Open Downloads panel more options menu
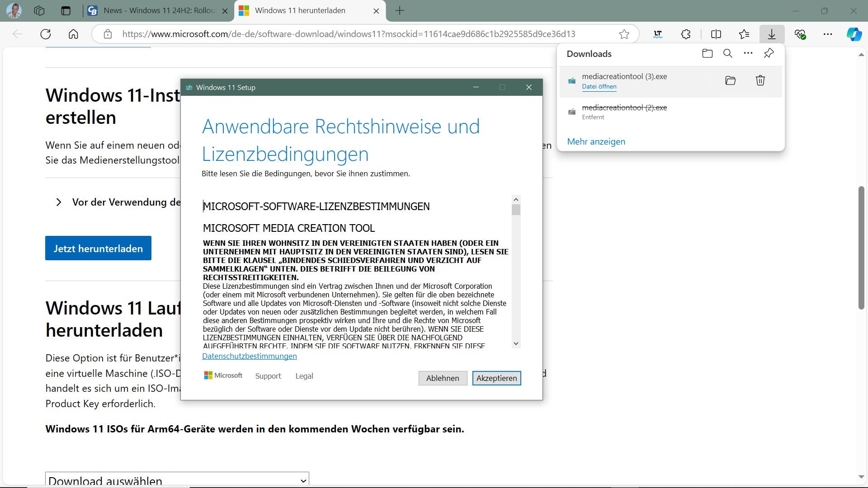Viewport: 868px width, 488px height. pyautogui.click(x=748, y=53)
